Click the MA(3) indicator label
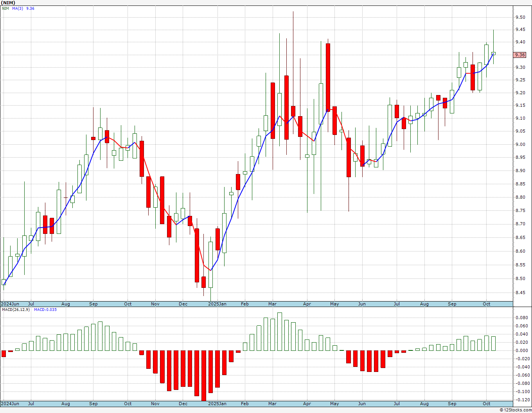This screenshot has height=413, width=532. [x=18, y=9]
